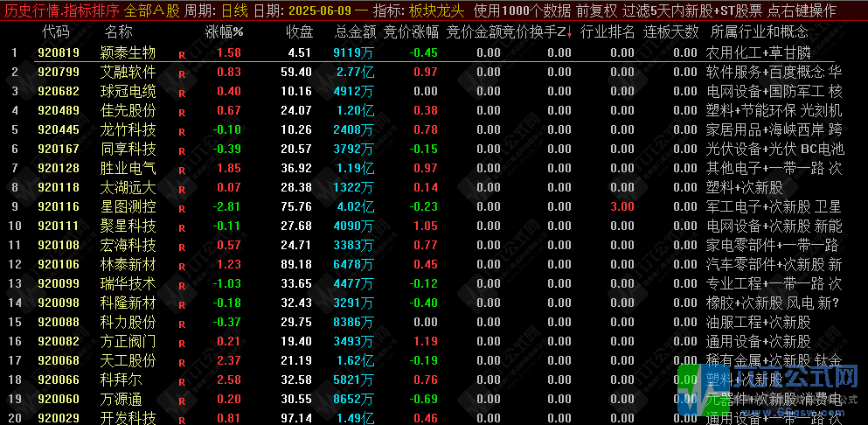Select stock name 星图测控
This screenshot has height=425, width=868.
(x=128, y=207)
